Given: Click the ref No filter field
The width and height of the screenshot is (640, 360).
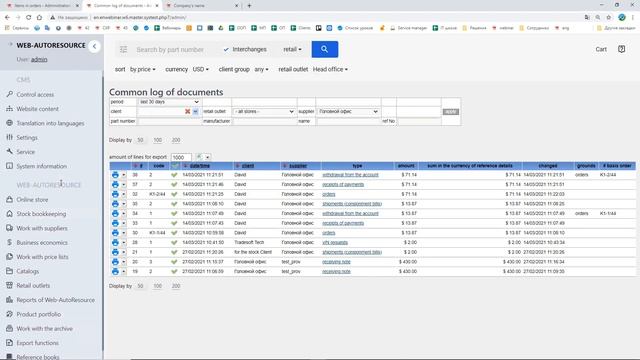Looking at the screenshot, I should coord(419,121).
